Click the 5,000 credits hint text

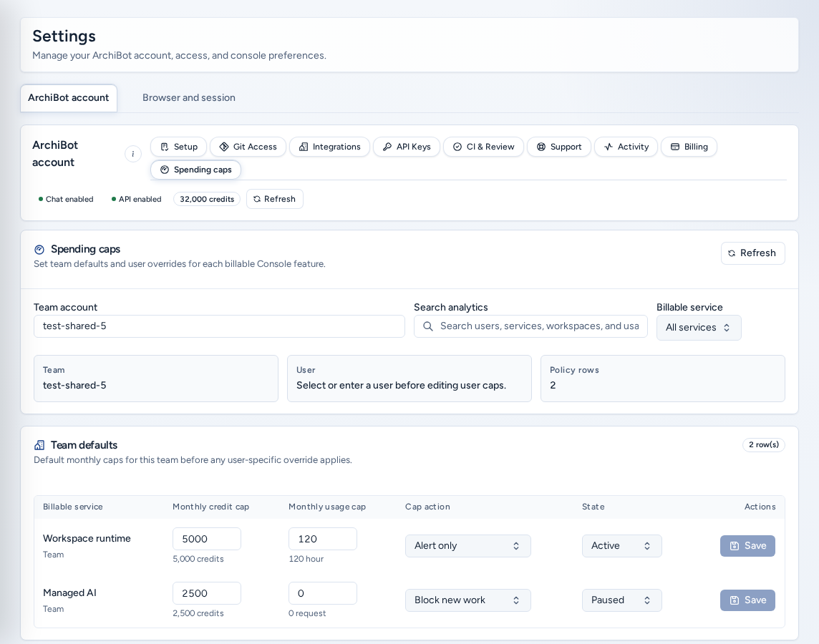[x=198, y=559]
